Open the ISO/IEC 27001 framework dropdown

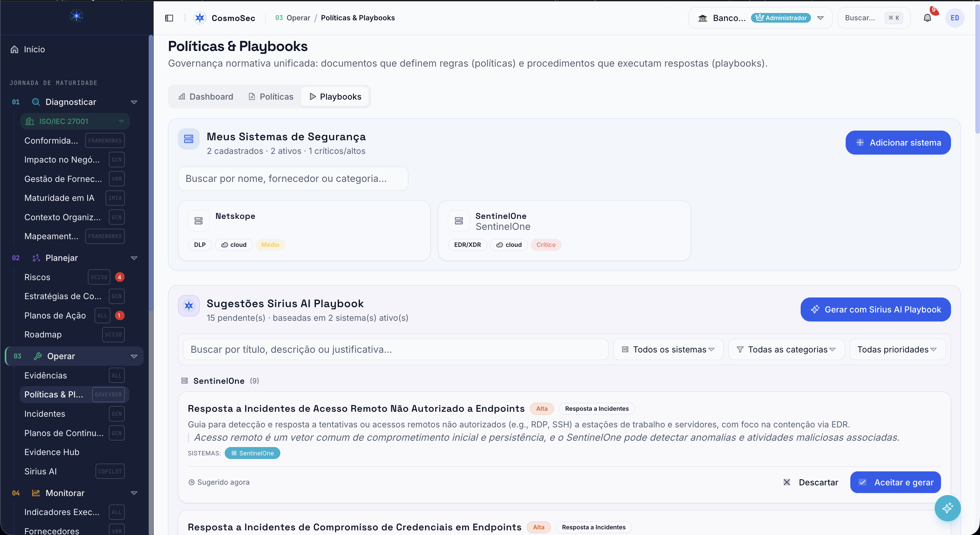(x=75, y=121)
